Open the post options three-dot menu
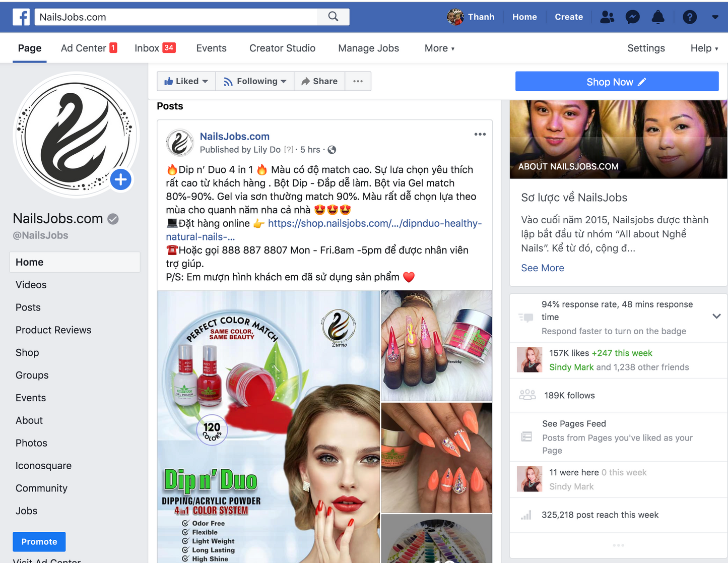 pyautogui.click(x=480, y=134)
